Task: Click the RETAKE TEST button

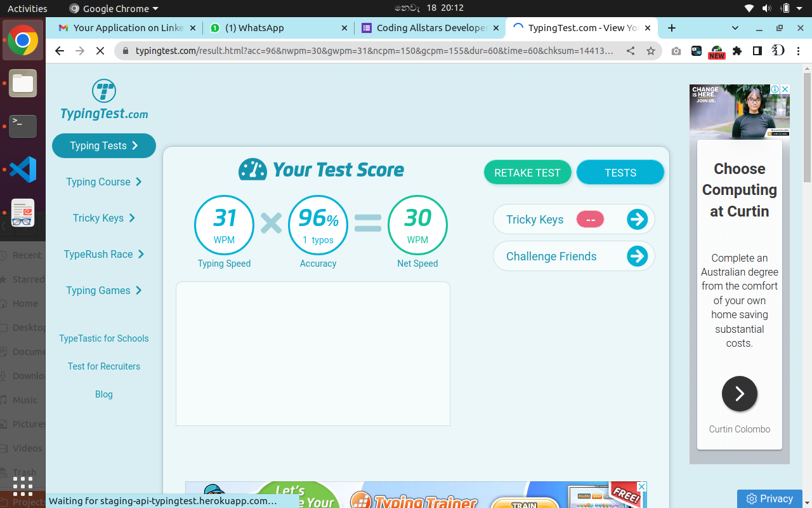Action: tap(527, 173)
